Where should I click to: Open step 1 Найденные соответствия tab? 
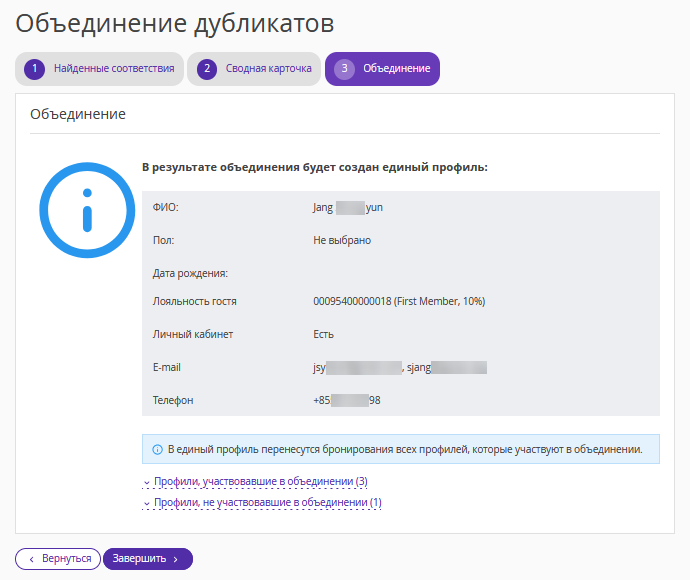[99, 69]
